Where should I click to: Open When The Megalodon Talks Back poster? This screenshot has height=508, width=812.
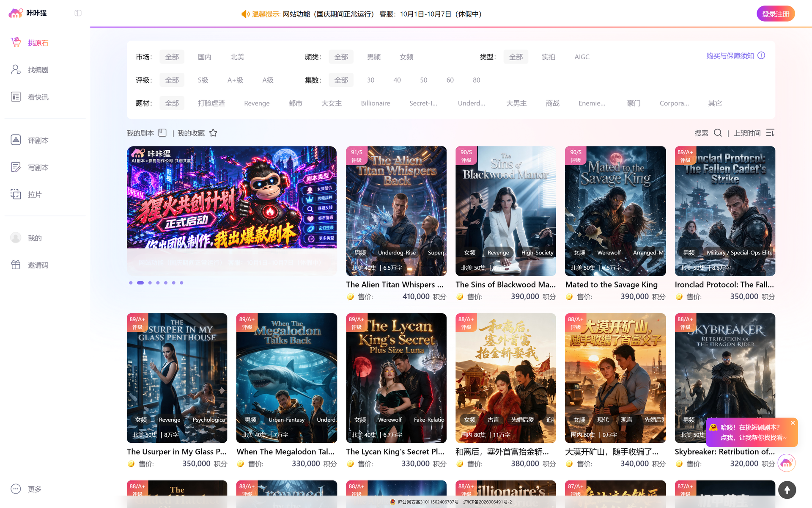pos(286,378)
